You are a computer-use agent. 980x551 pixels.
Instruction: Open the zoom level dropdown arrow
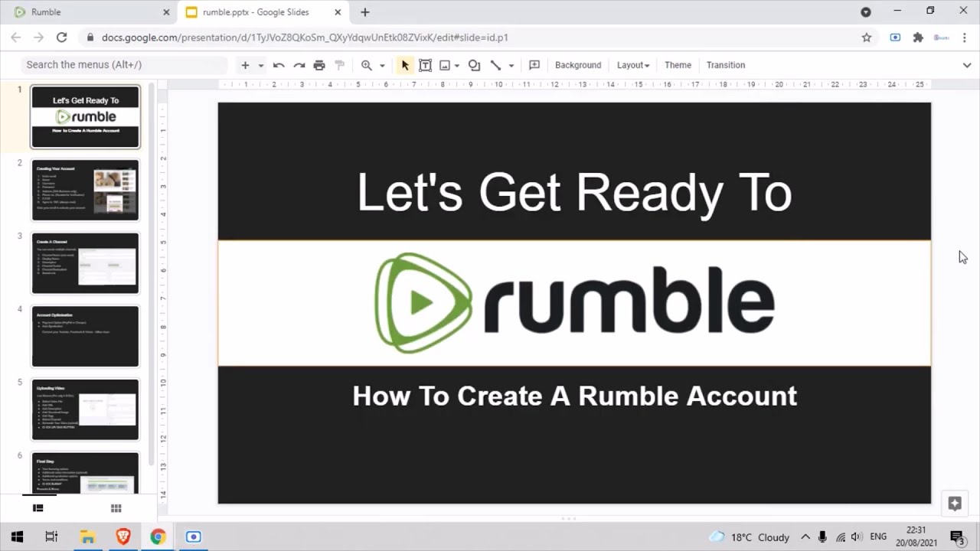click(382, 66)
